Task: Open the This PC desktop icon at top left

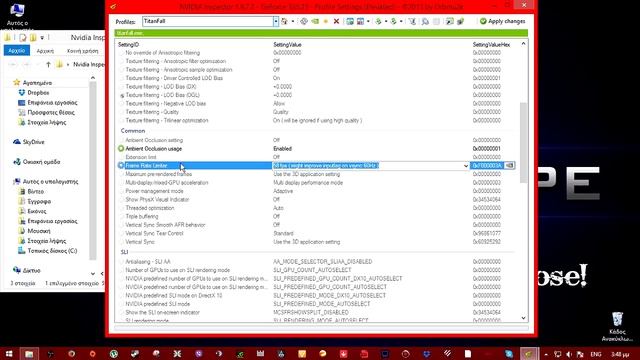Action: pos(17,16)
